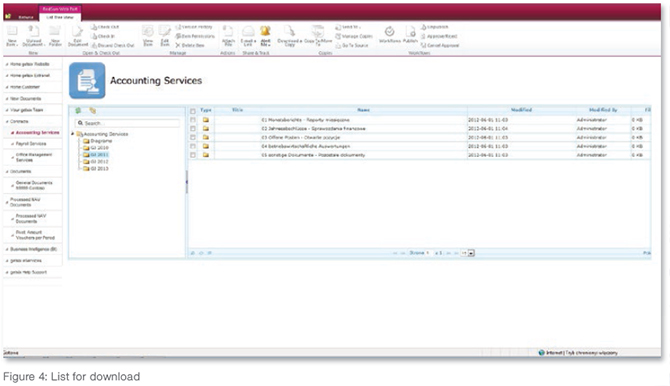This screenshot has height=386, width=670.
Task: Click Check Out in the ribbon
Action: point(105,27)
